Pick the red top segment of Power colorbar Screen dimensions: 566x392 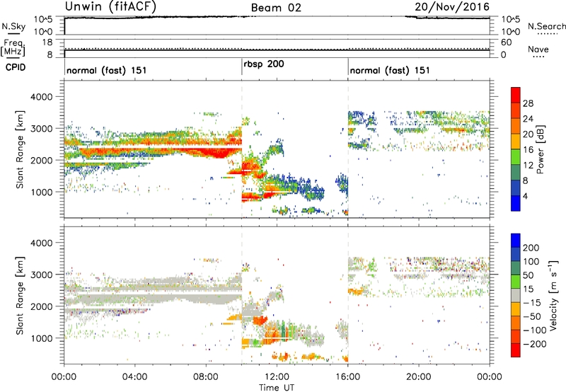coord(516,95)
